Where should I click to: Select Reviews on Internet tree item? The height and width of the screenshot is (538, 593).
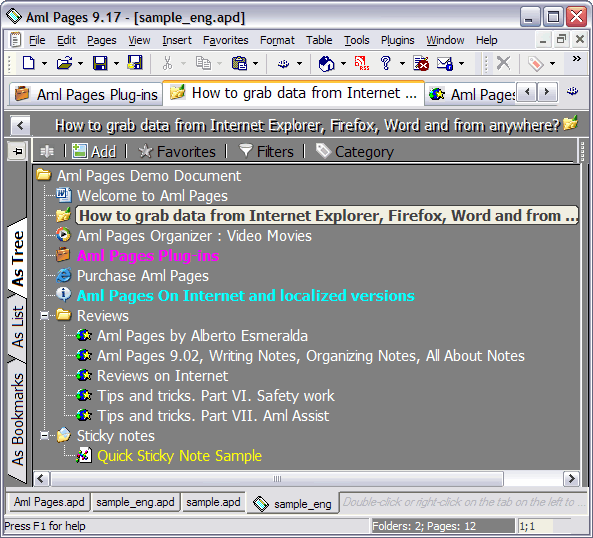(x=163, y=376)
